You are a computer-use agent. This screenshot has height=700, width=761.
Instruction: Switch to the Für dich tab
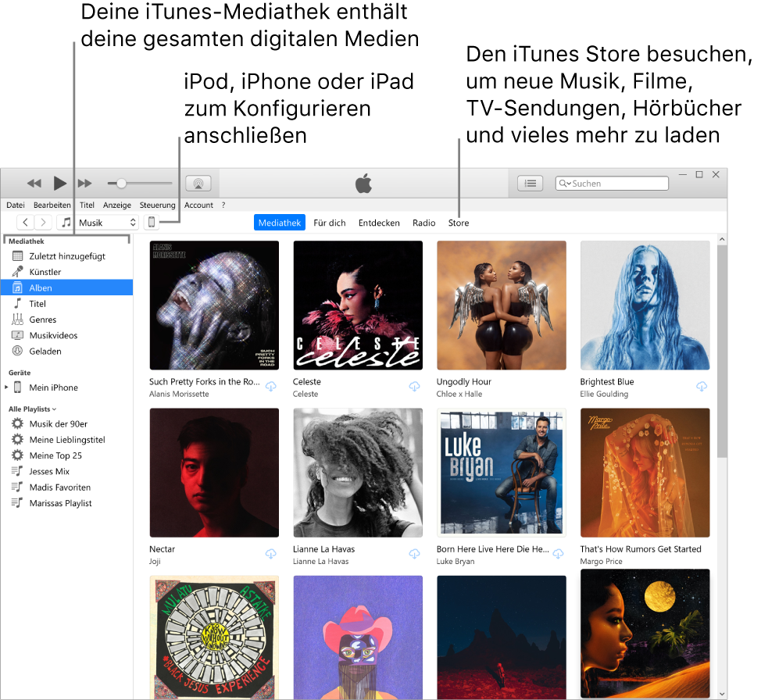click(330, 223)
